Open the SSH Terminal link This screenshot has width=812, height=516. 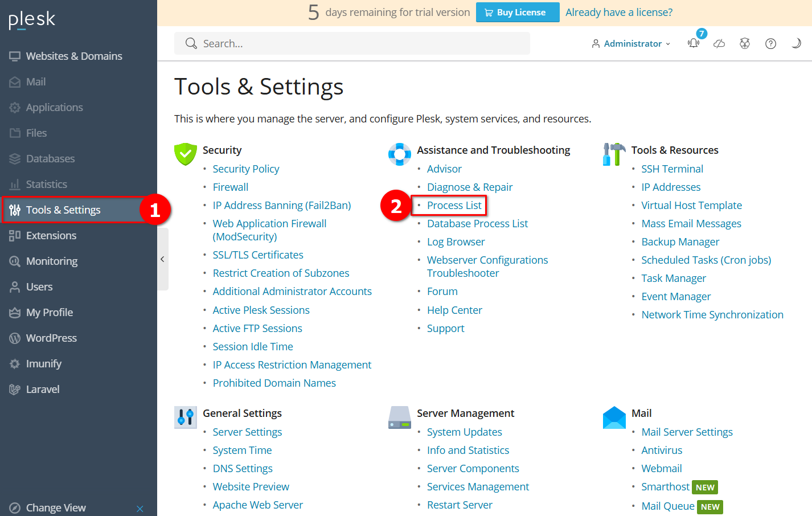[x=672, y=169]
